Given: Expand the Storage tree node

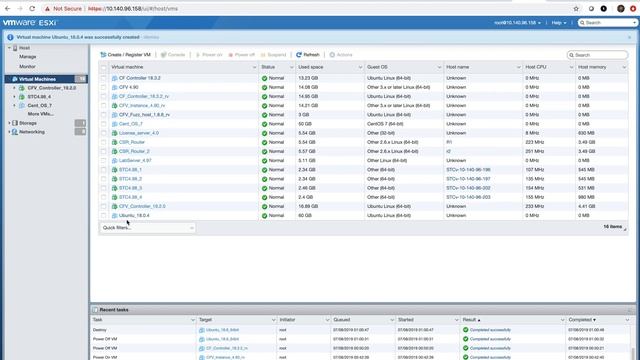Looking at the screenshot, I should click(9, 123).
